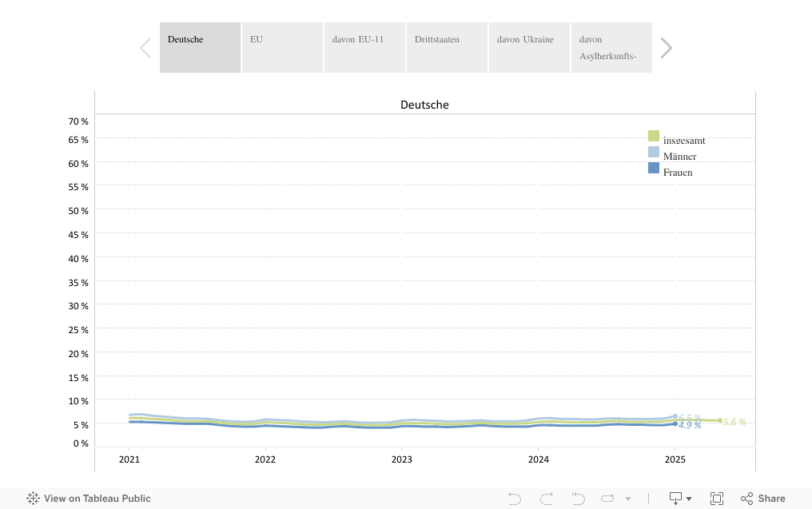Open the Drittstaaten tab
Viewport: 812px width, 509px height.
447,47
